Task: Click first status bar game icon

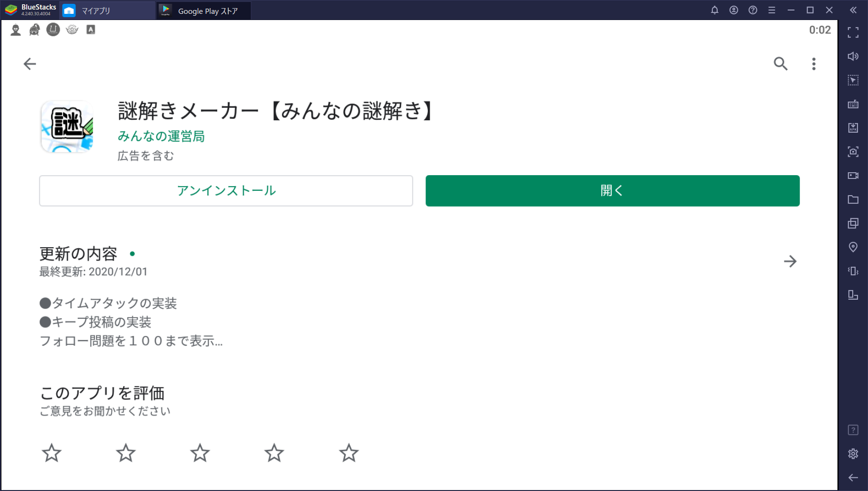Action: (x=16, y=30)
